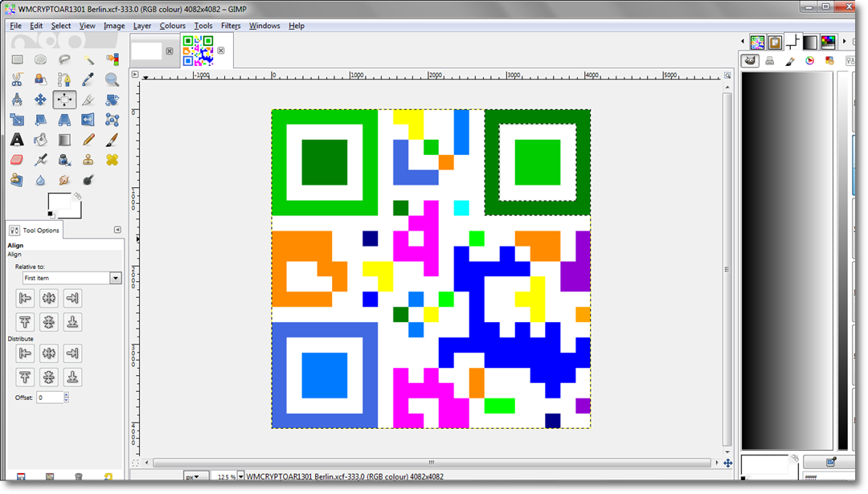Click the Offset input field

click(50, 397)
